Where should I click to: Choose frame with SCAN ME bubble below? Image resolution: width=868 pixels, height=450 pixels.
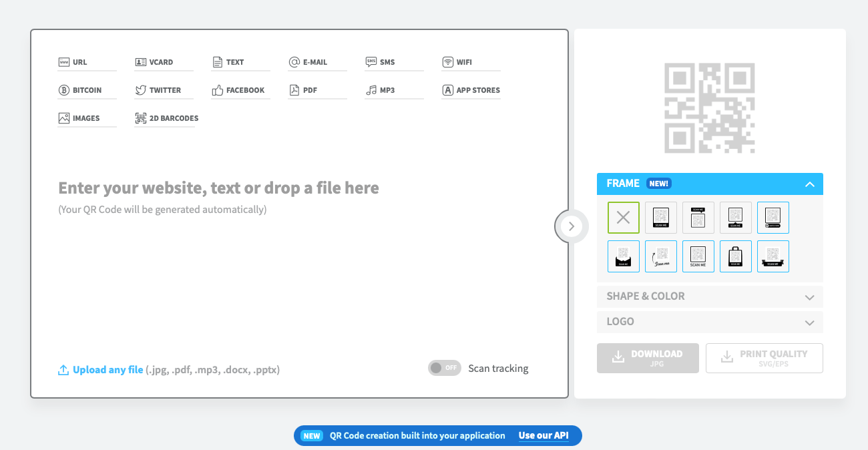coord(736,218)
